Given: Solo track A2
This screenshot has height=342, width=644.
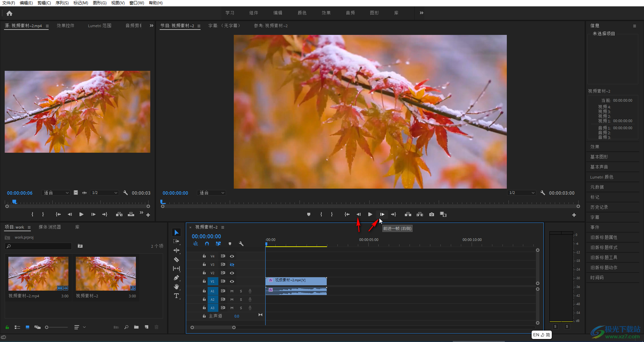Looking at the screenshot, I should click(241, 299).
